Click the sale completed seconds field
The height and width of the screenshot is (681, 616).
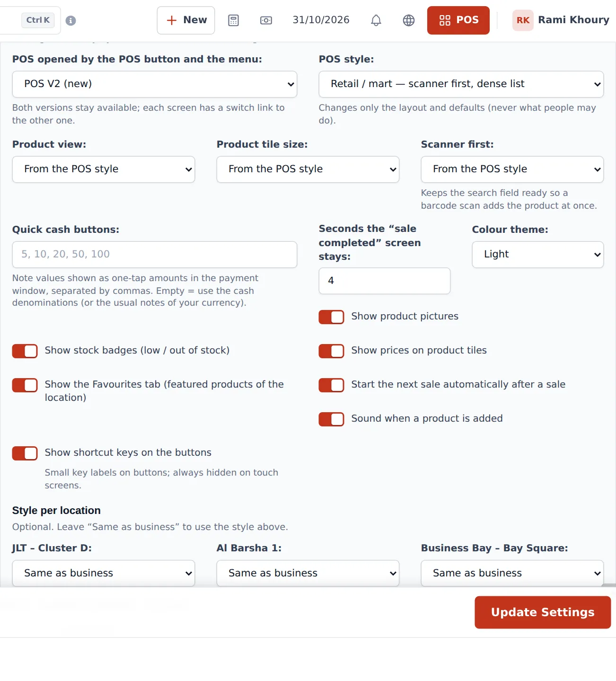[x=385, y=281]
